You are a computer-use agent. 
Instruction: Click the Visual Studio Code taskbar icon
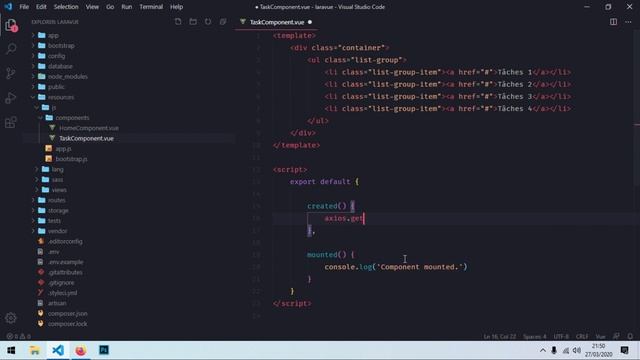coord(58,350)
